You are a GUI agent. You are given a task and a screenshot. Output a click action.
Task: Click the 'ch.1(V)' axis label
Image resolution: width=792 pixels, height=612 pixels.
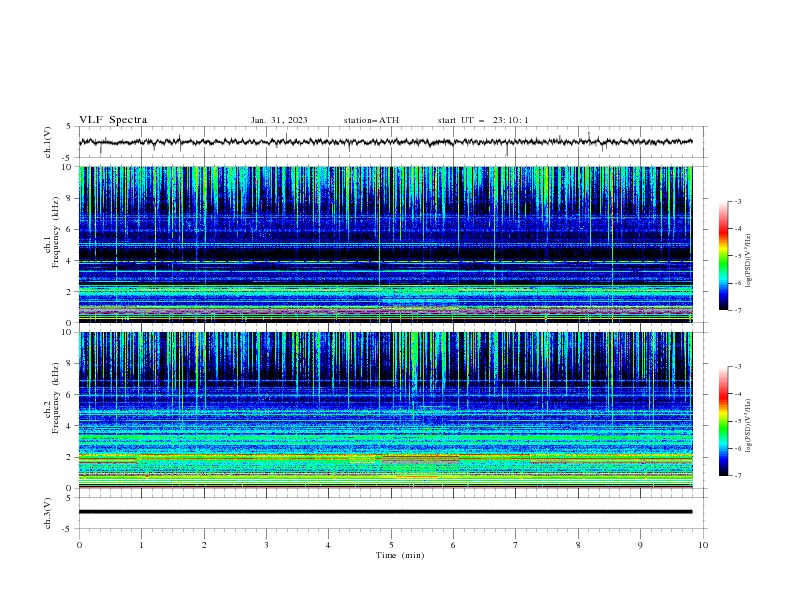pos(48,142)
